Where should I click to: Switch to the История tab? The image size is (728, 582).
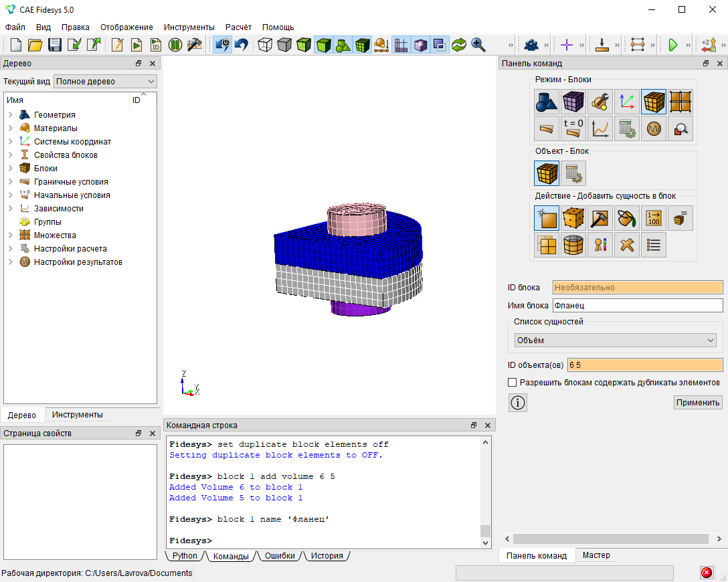coord(327,555)
